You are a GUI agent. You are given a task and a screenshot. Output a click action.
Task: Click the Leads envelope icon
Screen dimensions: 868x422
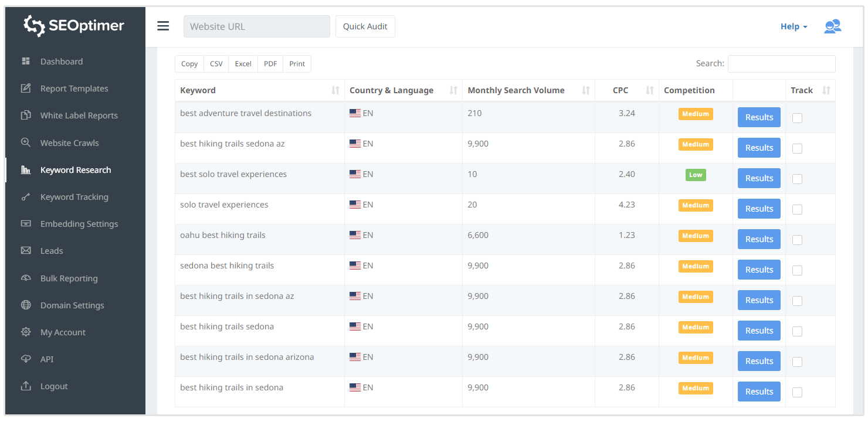[26, 251]
